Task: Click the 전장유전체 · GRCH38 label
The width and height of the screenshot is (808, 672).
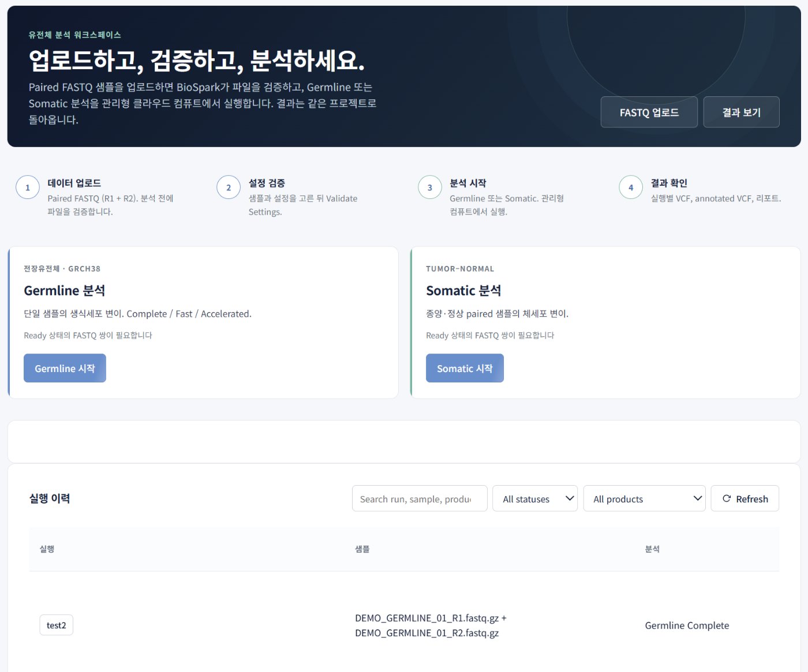Action: click(x=62, y=269)
